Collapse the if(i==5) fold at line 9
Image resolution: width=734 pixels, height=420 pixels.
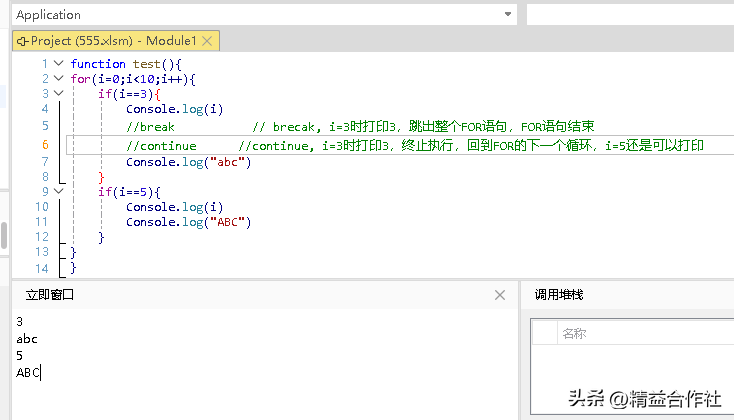coord(59,191)
